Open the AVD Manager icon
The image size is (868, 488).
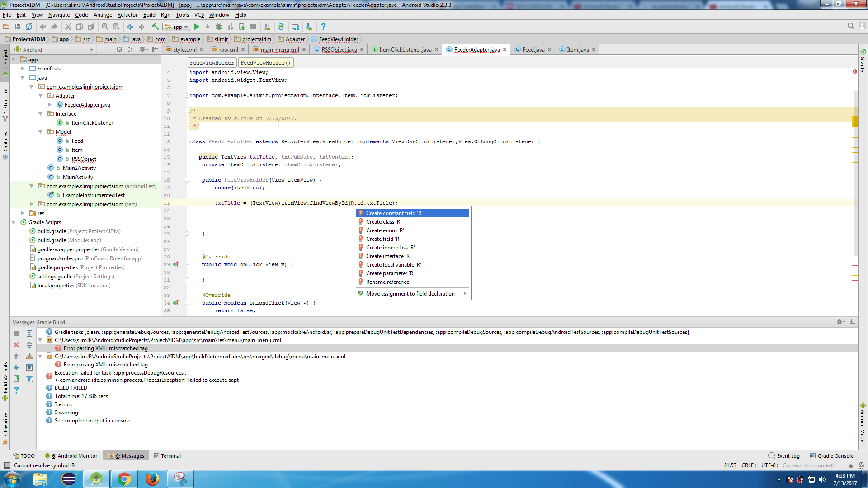coord(267,27)
